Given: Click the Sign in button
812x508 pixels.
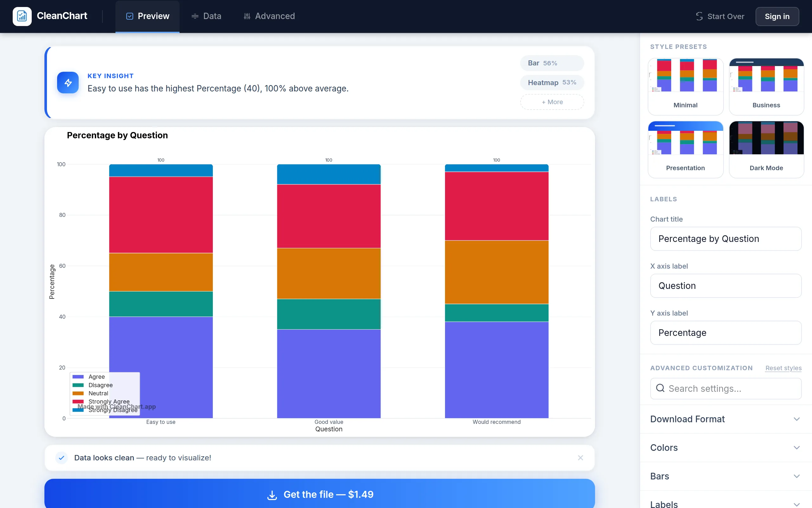Looking at the screenshot, I should (777, 16).
